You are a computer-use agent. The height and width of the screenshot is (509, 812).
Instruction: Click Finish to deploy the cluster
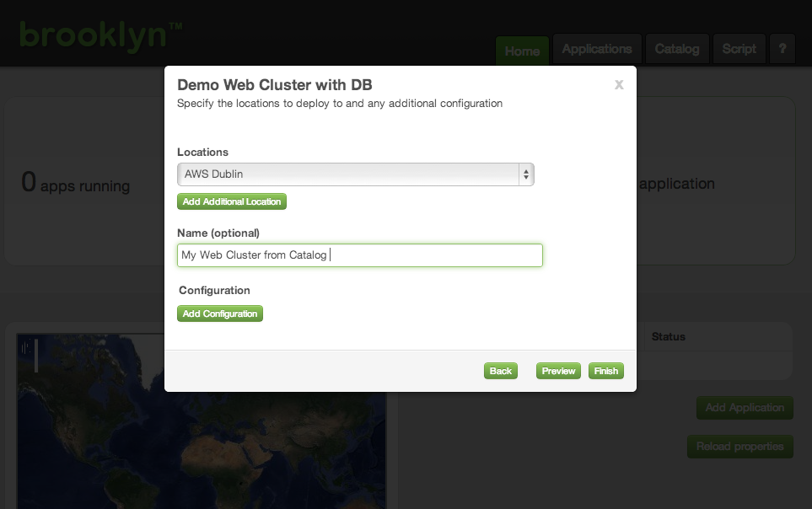point(605,371)
